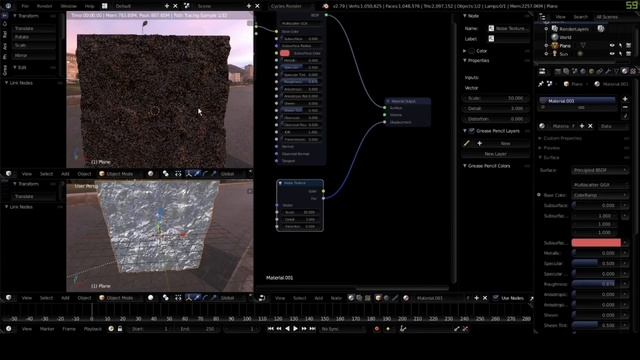Open Base Color ColorRamp dropdown

tap(600, 195)
